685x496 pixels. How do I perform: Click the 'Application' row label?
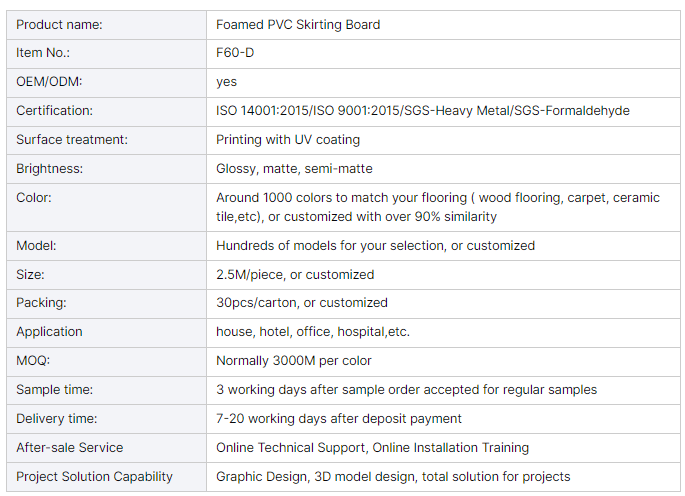pos(50,332)
